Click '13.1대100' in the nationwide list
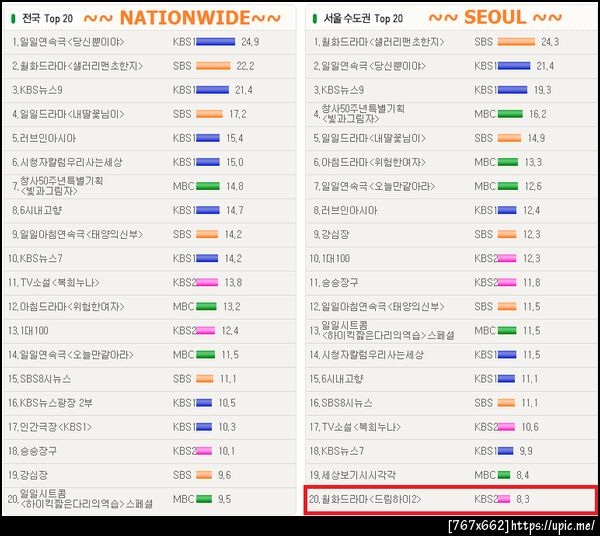This screenshot has height=536, width=600. point(28,331)
